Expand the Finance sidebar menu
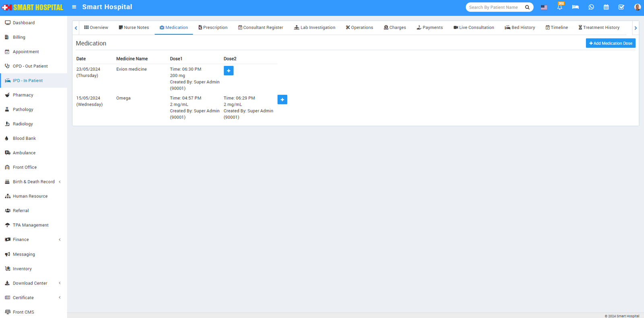 click(21, 240)
